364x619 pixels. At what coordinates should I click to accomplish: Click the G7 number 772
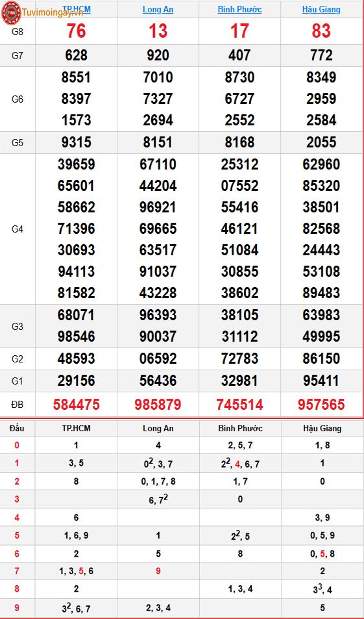point(321,55)
